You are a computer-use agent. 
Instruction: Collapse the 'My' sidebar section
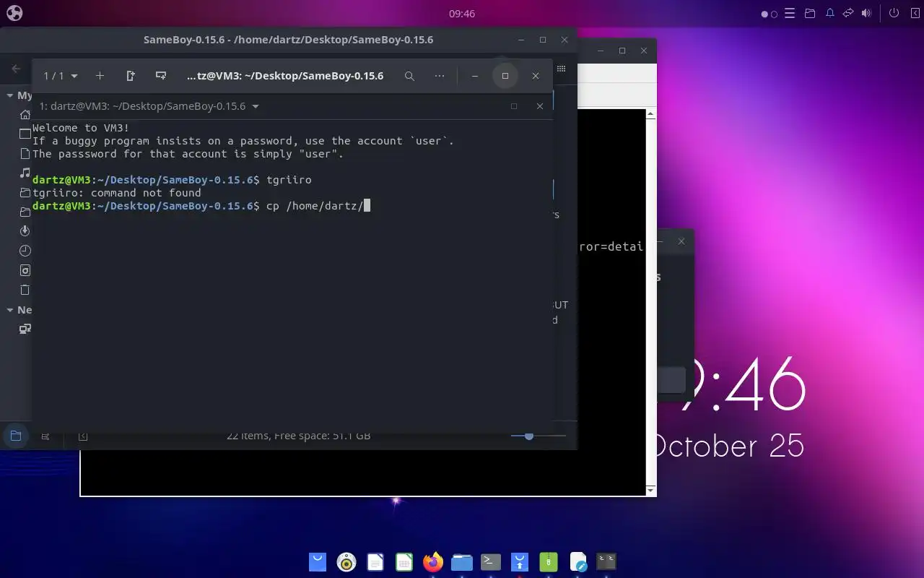pos(10,95)
